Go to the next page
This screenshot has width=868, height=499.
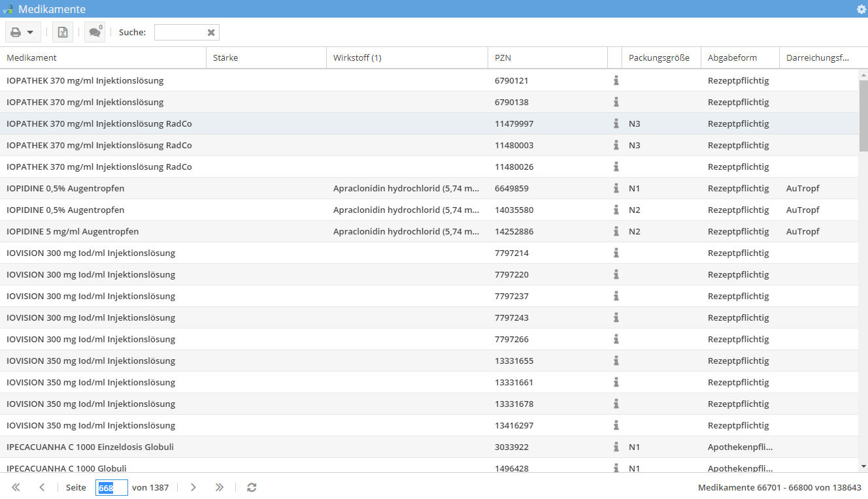[193, 487]
